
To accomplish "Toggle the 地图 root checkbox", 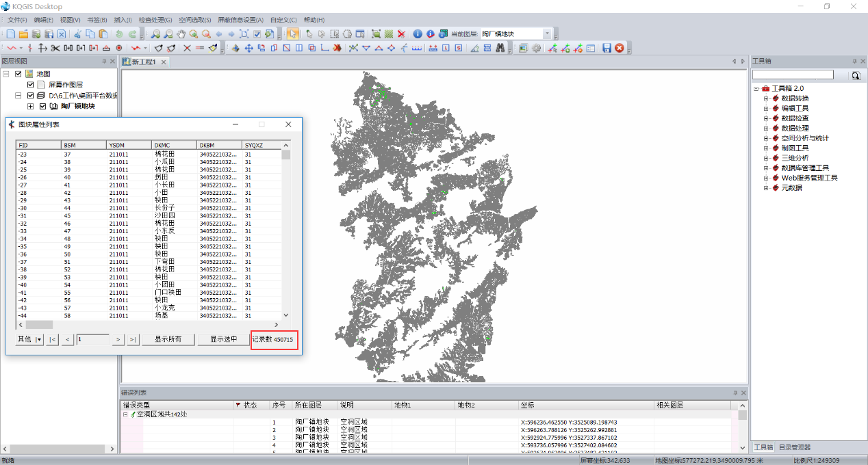I will pyautogui.click(x=18, y=74).
